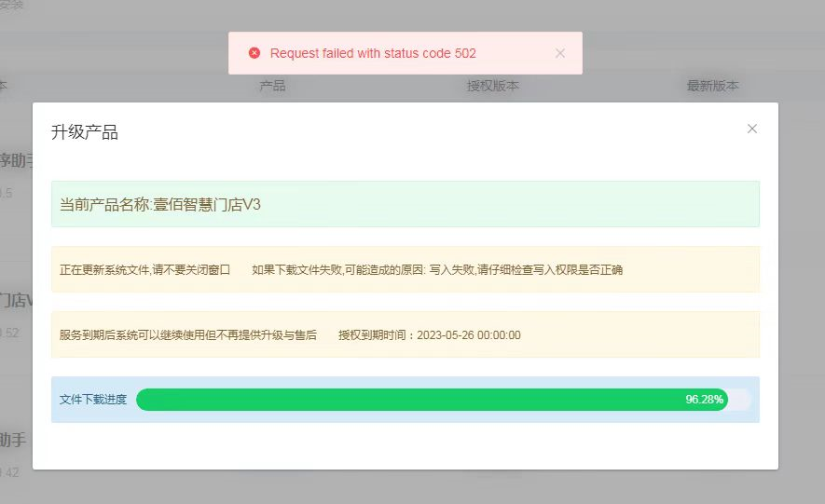Click the file download progress bar
This screenshot has height=504, width=825.
tap(443, 400)
